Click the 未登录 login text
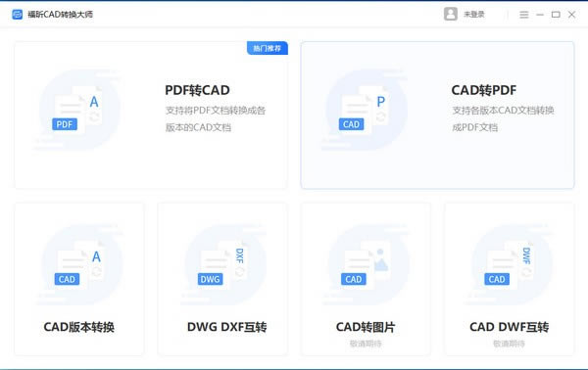Viewport: 588px width, 370px height. [474, 15]
